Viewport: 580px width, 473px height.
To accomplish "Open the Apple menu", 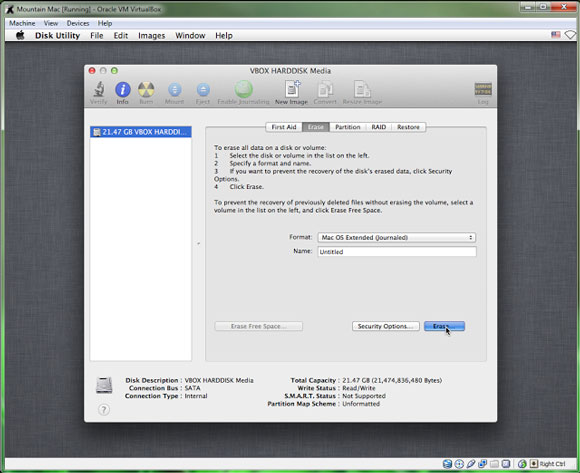I will pyautogui.click(x=20, y=36).
